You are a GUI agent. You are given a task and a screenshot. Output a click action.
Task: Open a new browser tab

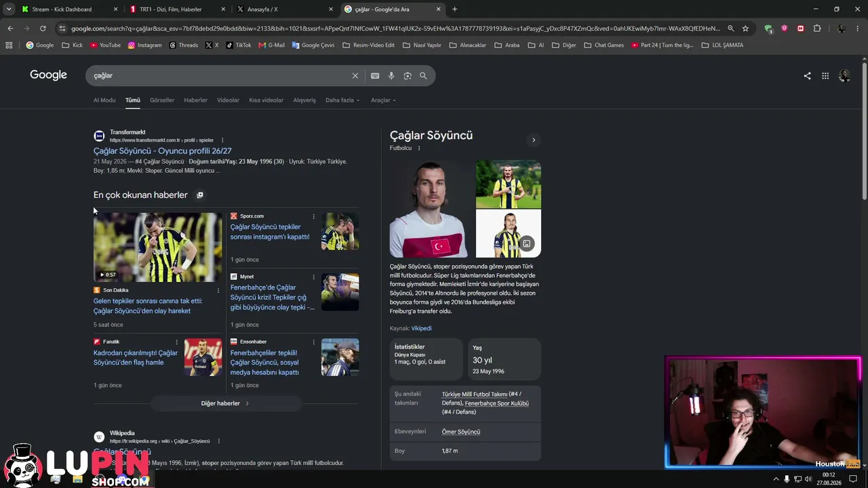point(454,9)
